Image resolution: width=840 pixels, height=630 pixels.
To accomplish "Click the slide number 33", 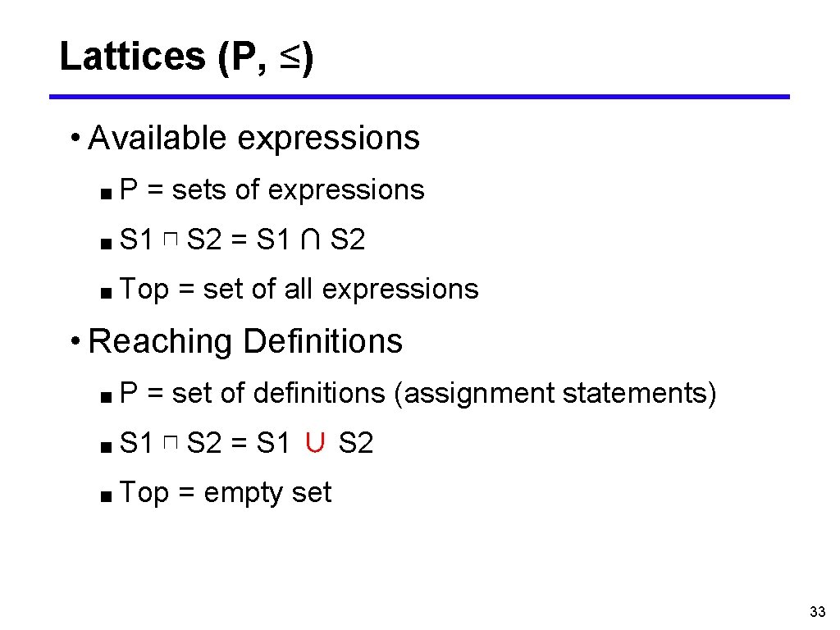I will [x=816, y=611].
